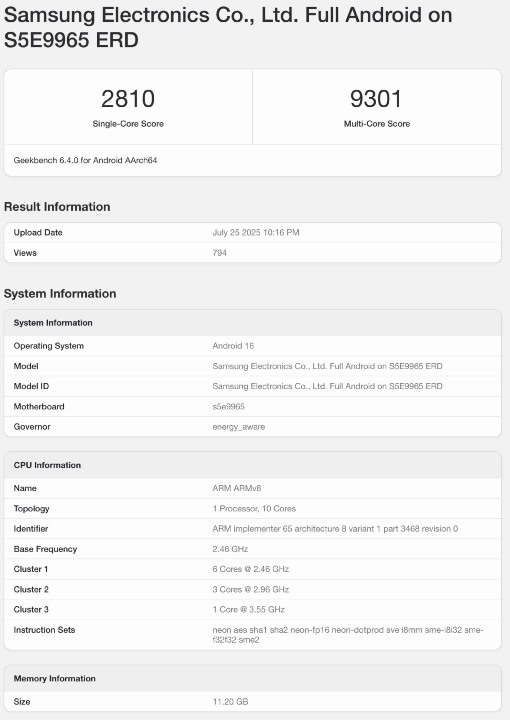This screenshot has height=720, width=510.
Task: Click the 'July 25 2025 10:16 PM' value
Action: (x=256, y=232)
